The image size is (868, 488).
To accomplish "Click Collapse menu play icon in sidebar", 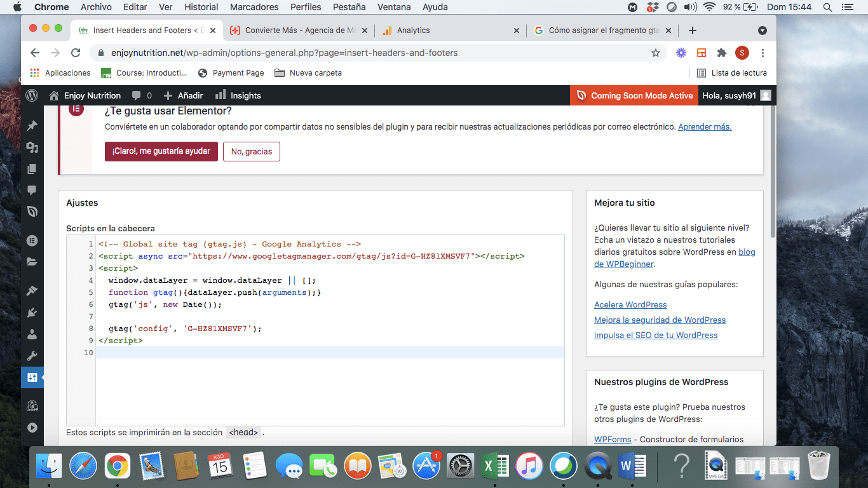I will click(x=32, y=428).
